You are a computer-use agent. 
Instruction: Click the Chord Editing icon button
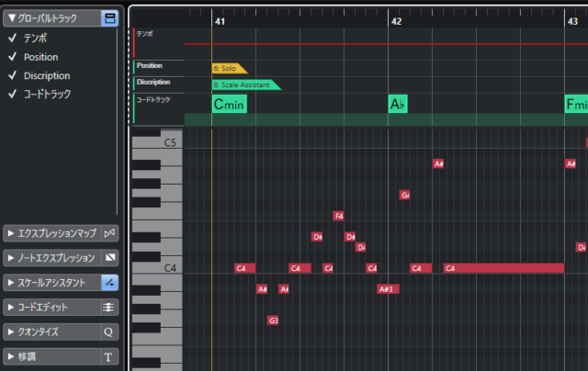[110, 308]
